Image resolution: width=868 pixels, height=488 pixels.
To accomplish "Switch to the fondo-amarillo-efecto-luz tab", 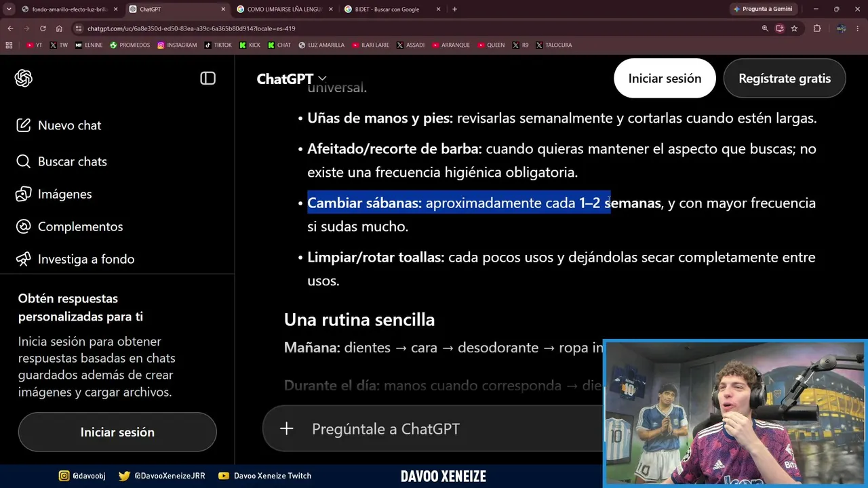I will pyautogui.click(x=70, y=9).
